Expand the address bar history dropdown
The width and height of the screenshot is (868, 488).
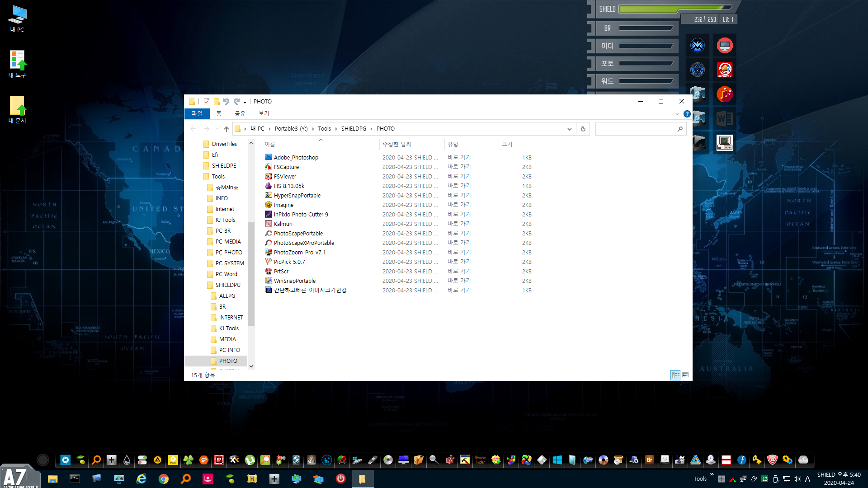point(569,129)
